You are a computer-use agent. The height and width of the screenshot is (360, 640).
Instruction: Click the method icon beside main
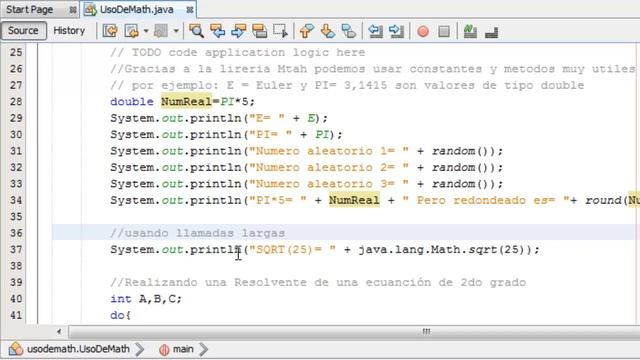(164, 349)
